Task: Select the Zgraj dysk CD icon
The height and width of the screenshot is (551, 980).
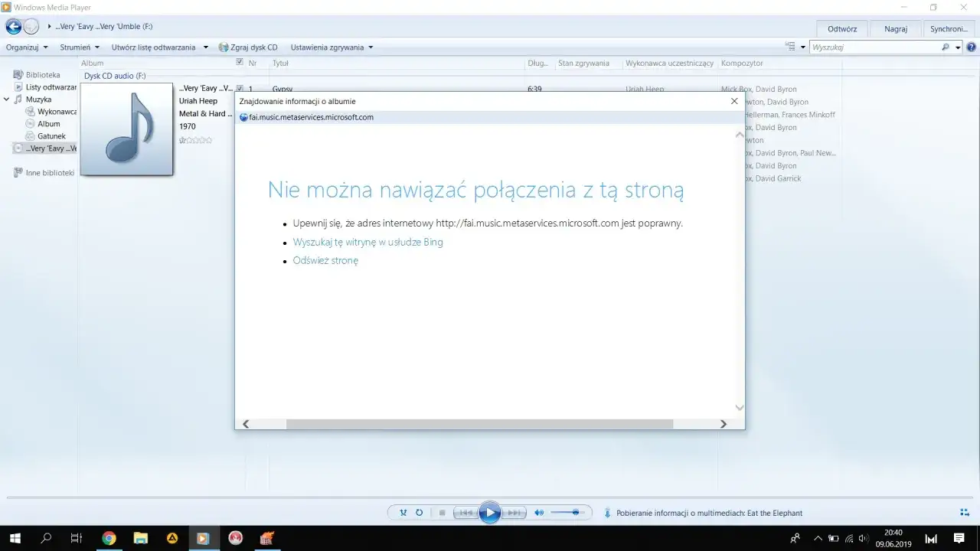Action: [x=223, y=47]
